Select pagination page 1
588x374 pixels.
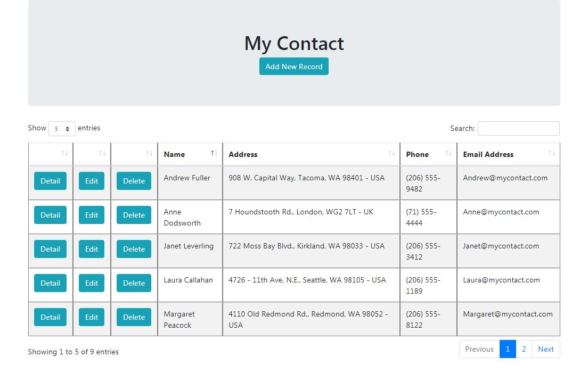(508, 350)
